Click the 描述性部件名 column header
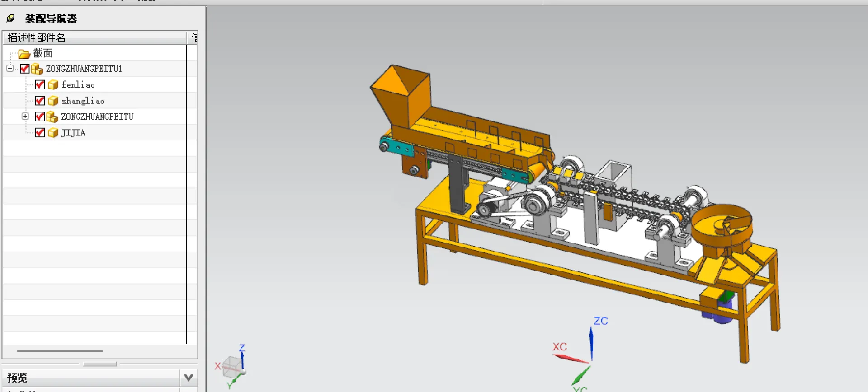 click(x=95, y=38)
